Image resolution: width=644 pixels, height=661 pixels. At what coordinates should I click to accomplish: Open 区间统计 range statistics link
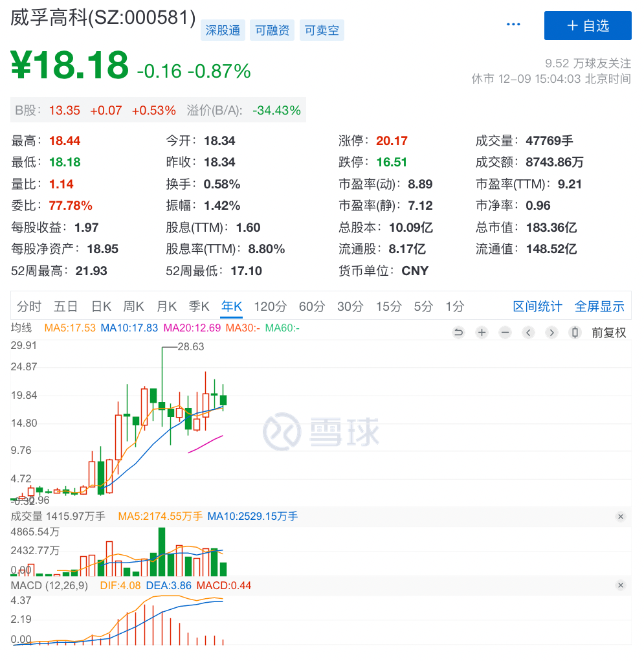tap(537, 306)
